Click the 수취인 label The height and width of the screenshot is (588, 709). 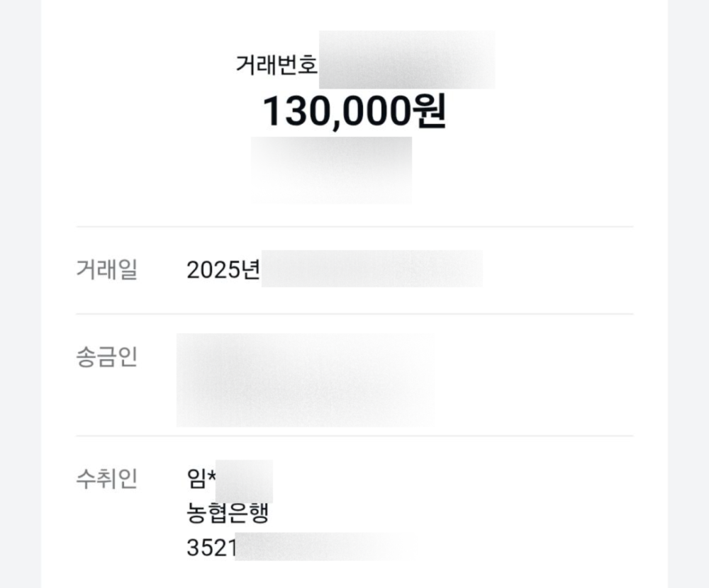[x=107, y=479]
